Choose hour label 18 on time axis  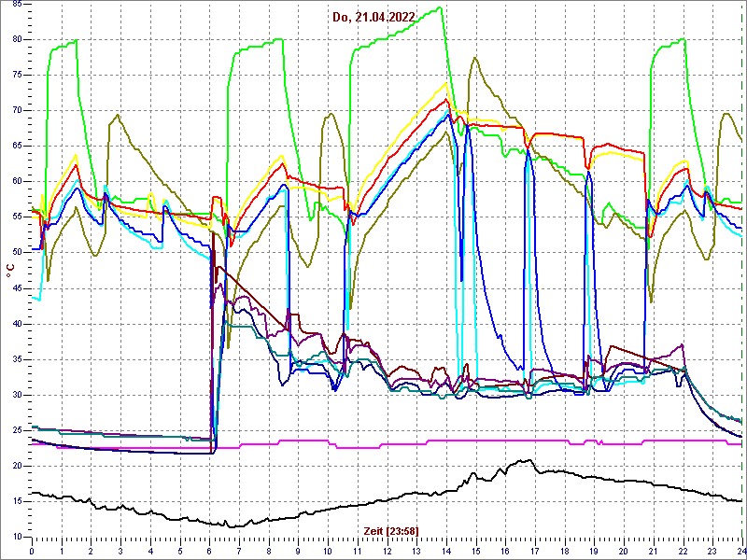[565, 551]
